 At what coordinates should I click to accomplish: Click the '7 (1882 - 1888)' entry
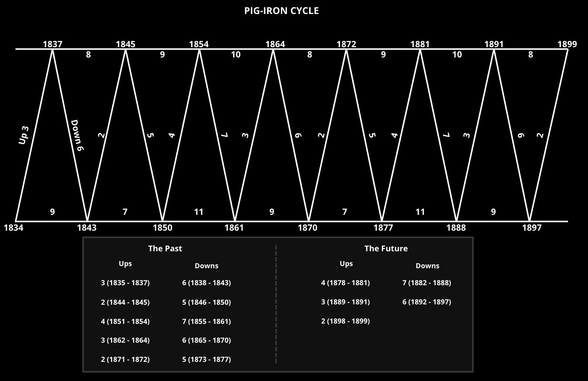[427, 283]
